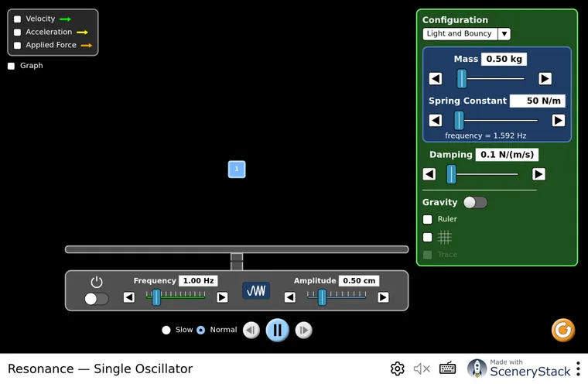Open settings gear icon
The height and width of the screenshot is (384, 588).
[398, 369]
